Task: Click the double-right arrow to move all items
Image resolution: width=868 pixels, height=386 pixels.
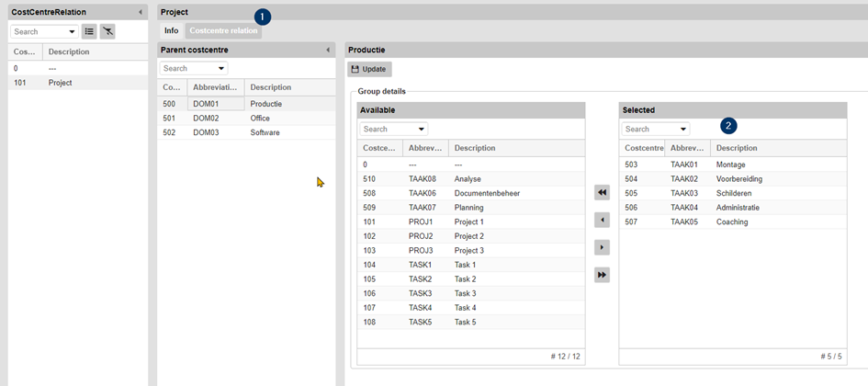Action: 602,275
